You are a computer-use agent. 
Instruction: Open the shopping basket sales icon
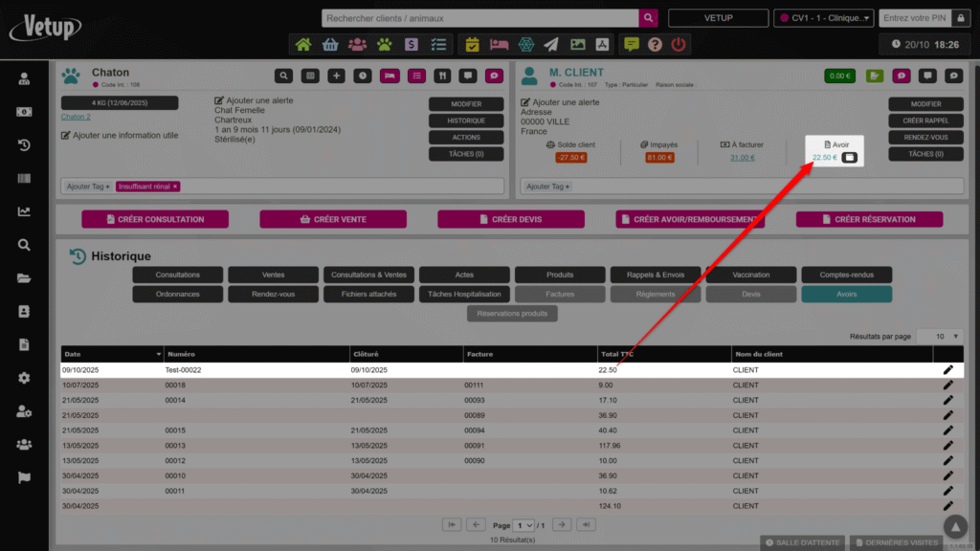pyautogui.click(x=330, y=44)
